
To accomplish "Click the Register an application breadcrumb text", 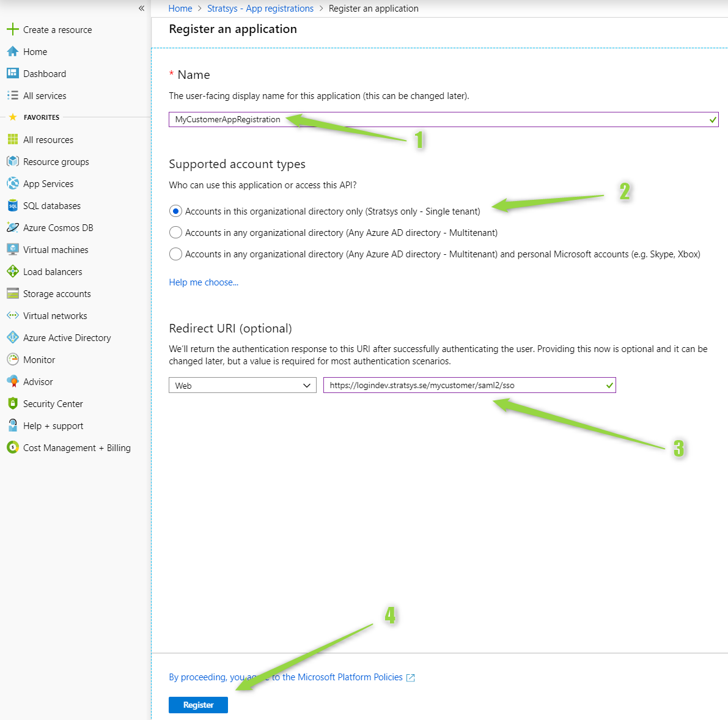I will click(373, 9).
